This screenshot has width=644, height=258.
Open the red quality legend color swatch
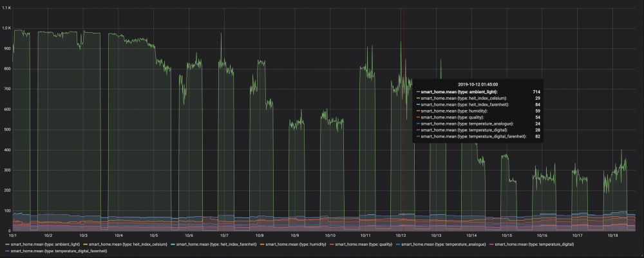click(x=331, y=244)
